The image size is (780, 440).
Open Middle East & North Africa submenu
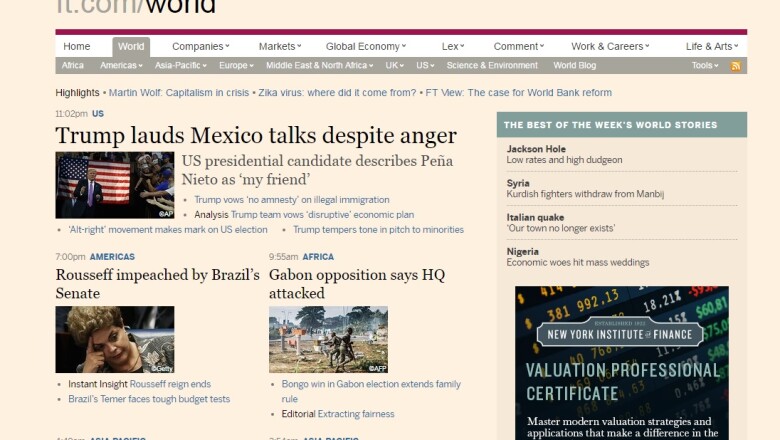tap(319, 65)
